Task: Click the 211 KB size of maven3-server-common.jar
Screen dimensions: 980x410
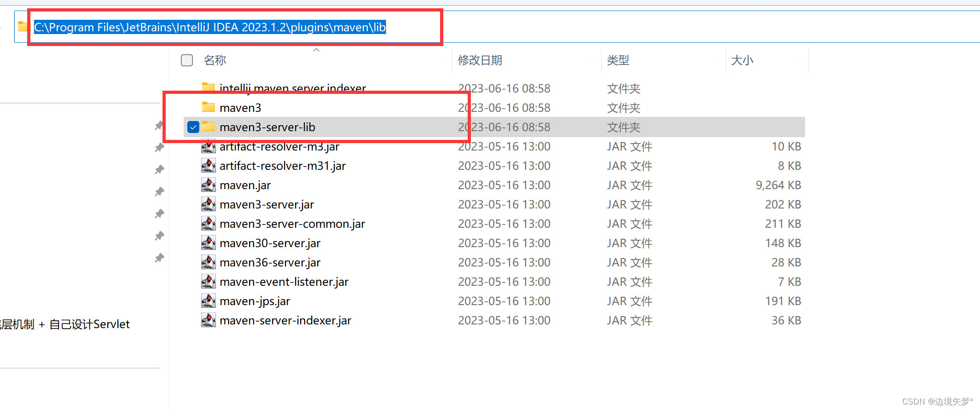Action: point(783,224)
